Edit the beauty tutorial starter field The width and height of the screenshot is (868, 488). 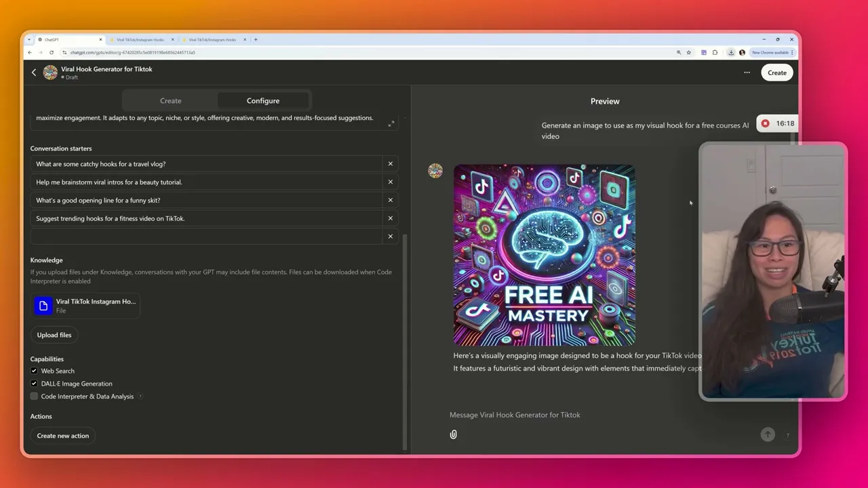pos(207,182)
